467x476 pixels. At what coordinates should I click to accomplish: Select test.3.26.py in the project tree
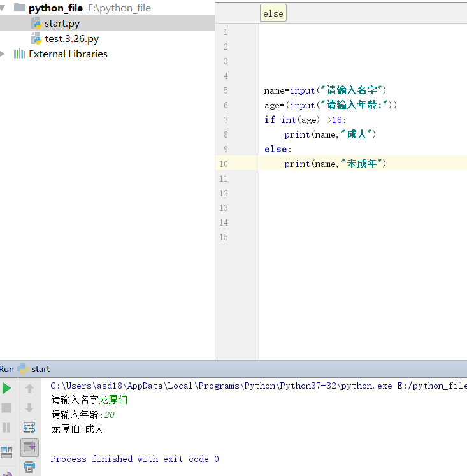coord(107,39)
